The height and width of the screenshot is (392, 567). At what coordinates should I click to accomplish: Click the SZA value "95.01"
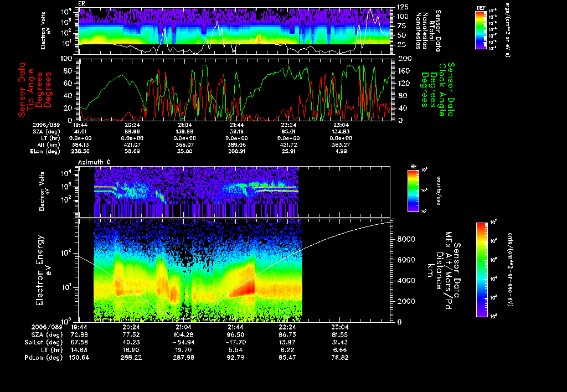pos(288,132)
